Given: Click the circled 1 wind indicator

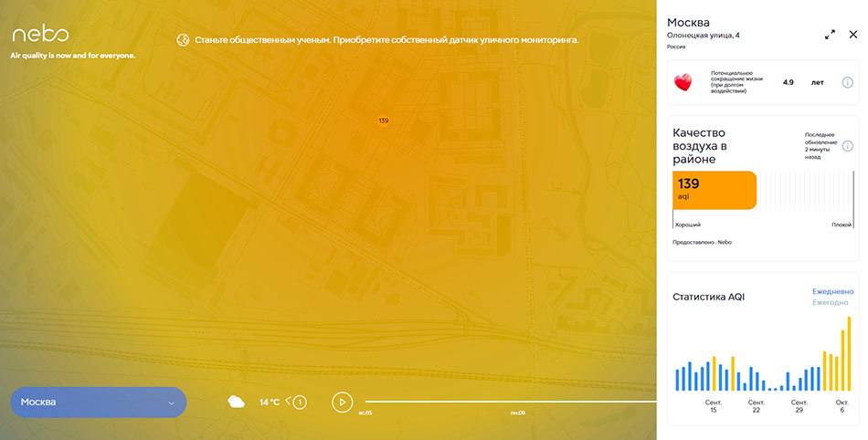Looking at the screenshot, I should coord(300,402).
